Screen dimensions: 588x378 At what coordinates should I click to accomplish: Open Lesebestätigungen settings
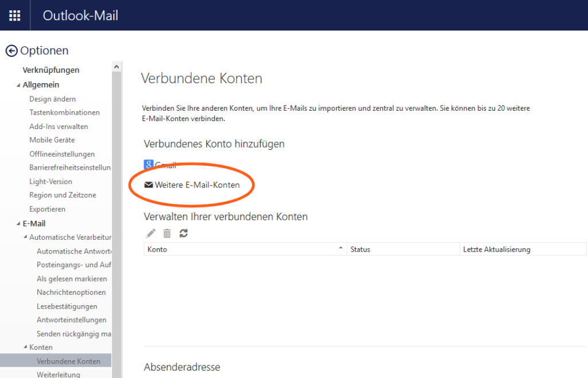click(x=67, y=306)
